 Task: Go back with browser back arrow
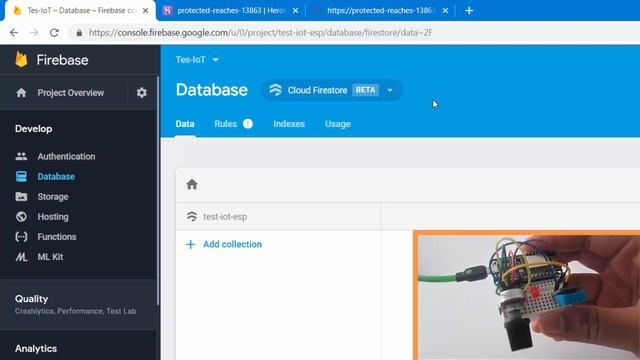tap(14, 33)
